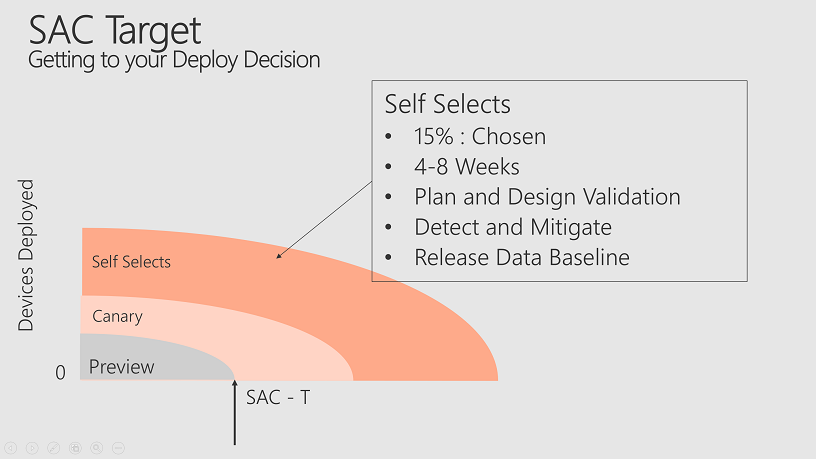
Task: Click the SAC Target slide title
Action: (x=114, y=31)
